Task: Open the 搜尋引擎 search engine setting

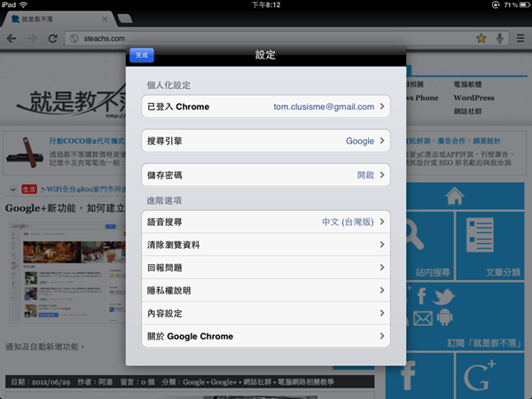Action: (x=266, y=141)
